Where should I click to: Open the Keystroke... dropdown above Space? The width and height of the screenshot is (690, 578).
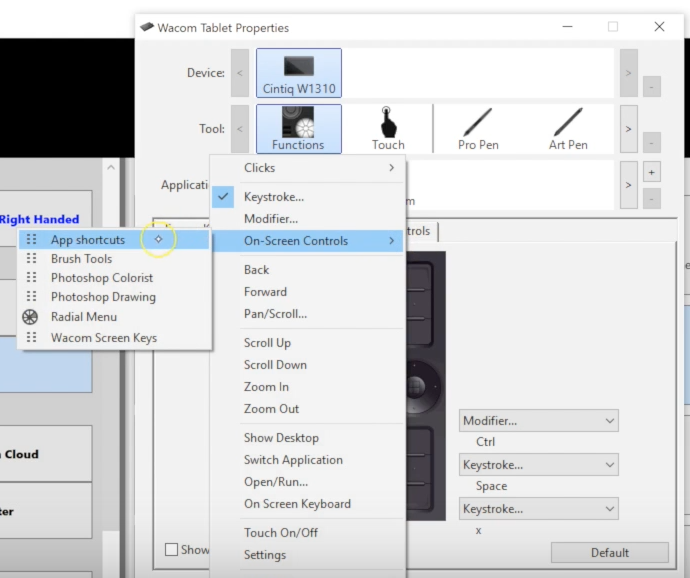(538, 465)
